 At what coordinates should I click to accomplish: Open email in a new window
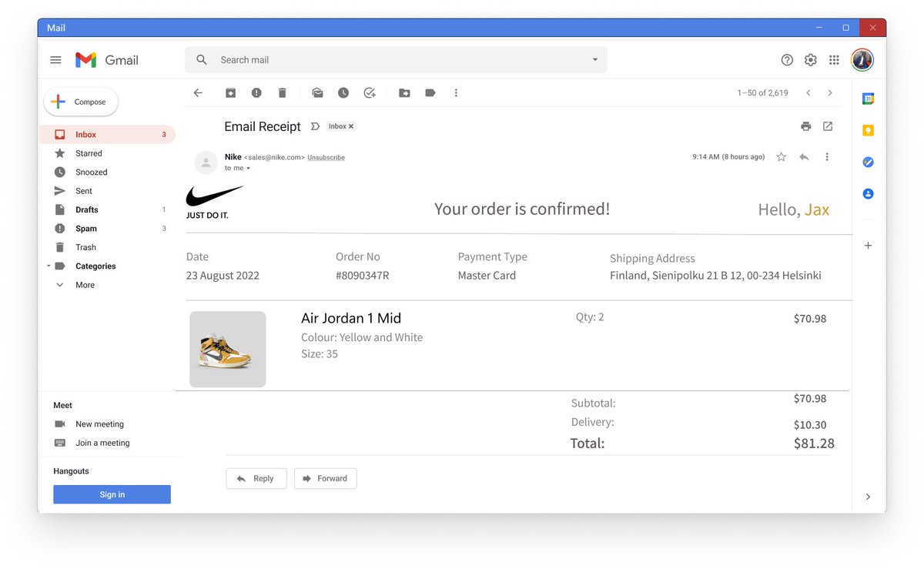828,126
